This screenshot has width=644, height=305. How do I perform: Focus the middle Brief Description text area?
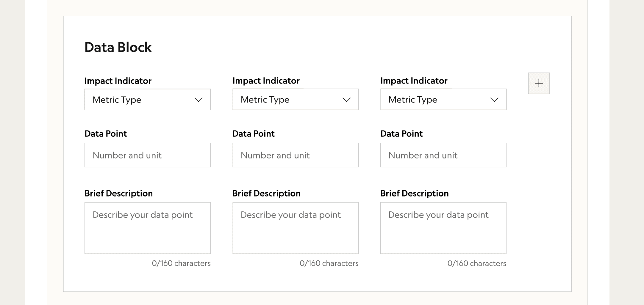[x=295, y=228]
